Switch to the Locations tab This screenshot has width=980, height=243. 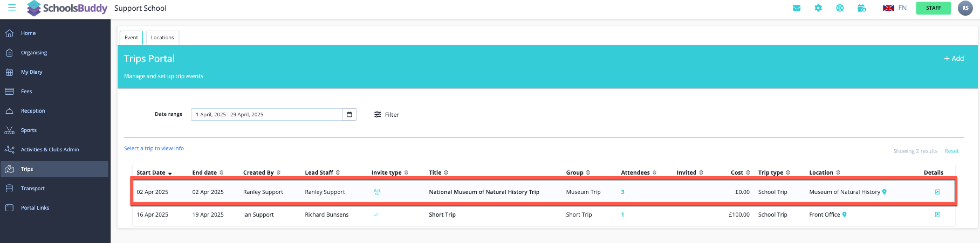click(162, 38)
